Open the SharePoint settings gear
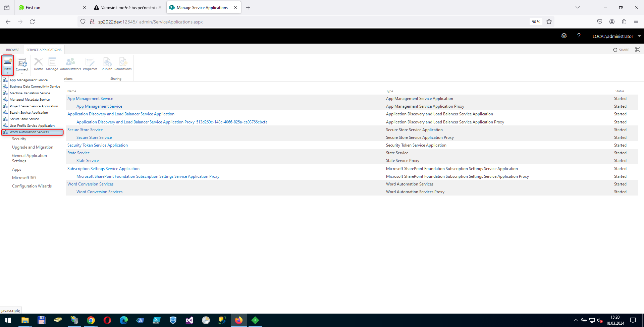Screen dimensions: 644x327 tap(564, 36)
